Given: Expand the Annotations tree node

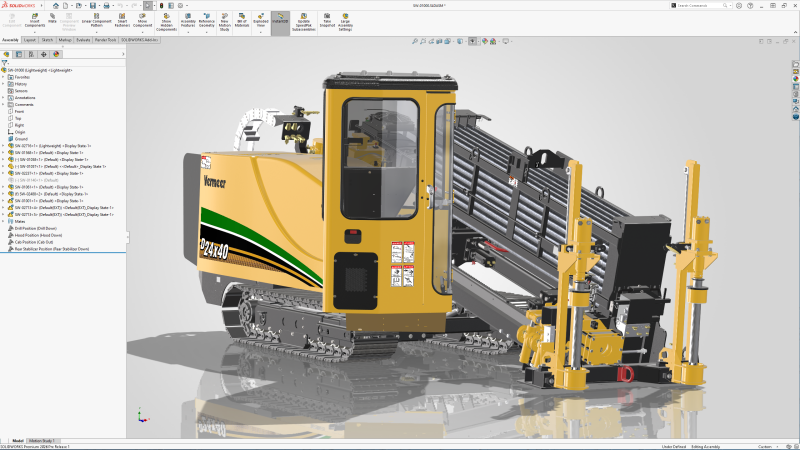Looking at the screenshot, I should click(x=3, y=97).
